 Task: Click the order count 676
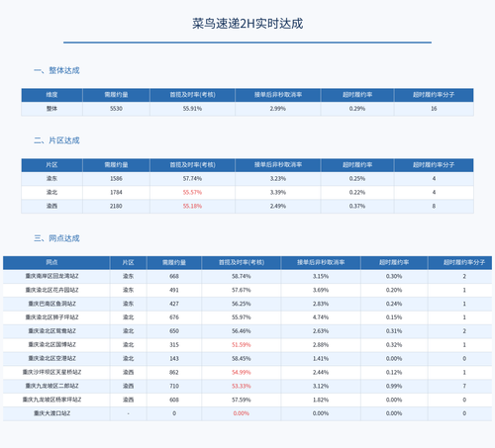(x=174, y=317)
